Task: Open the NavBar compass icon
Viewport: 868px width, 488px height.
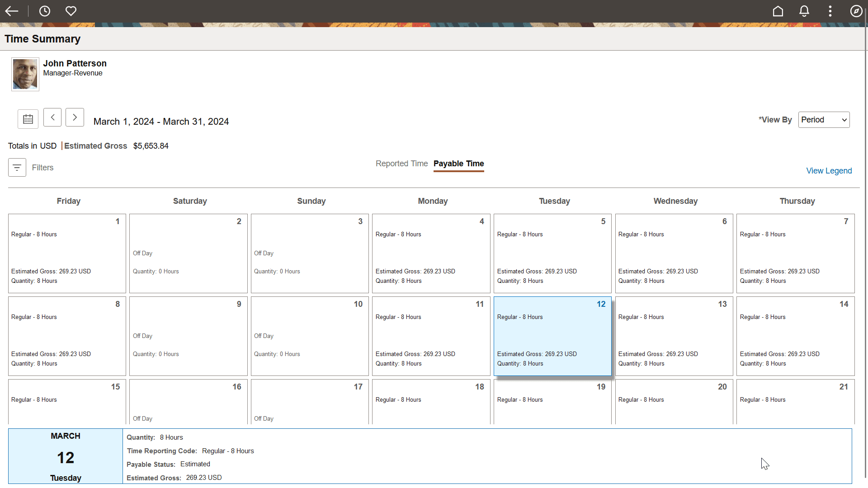Action: point(856,11)
